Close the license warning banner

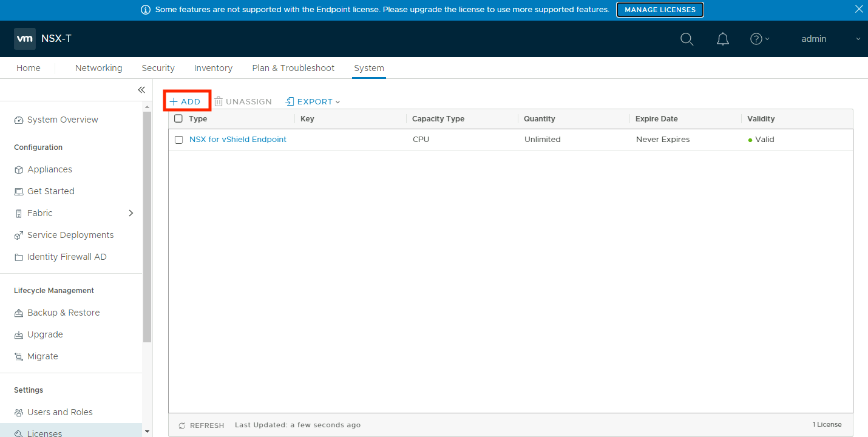pyautogui.click(x=858, y=9)
